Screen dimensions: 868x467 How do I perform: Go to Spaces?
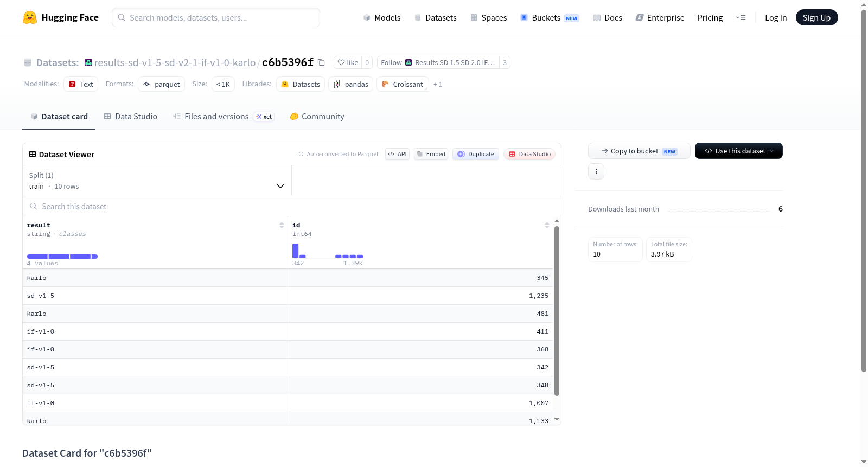click(489, 17)
